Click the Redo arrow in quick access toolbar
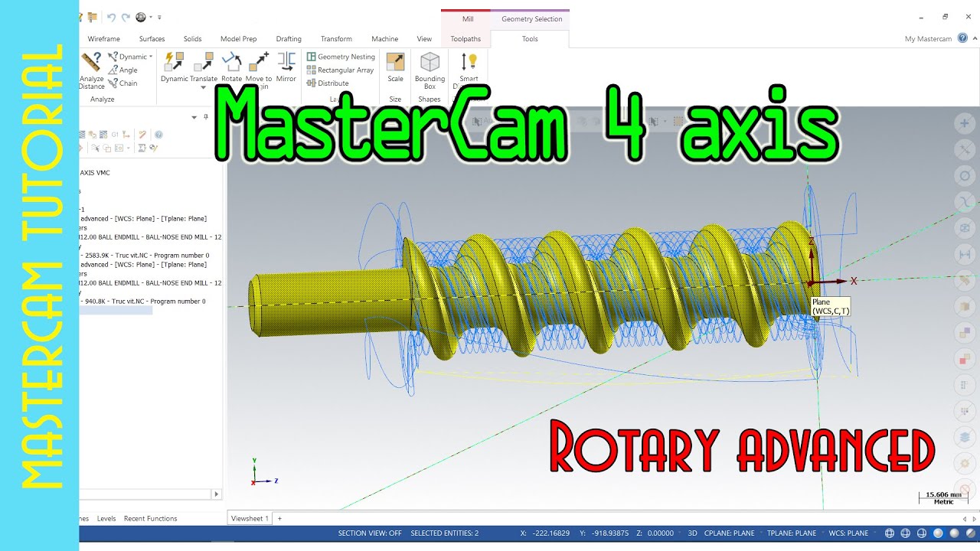Viewport: 980px width, 551px height. 126,17
